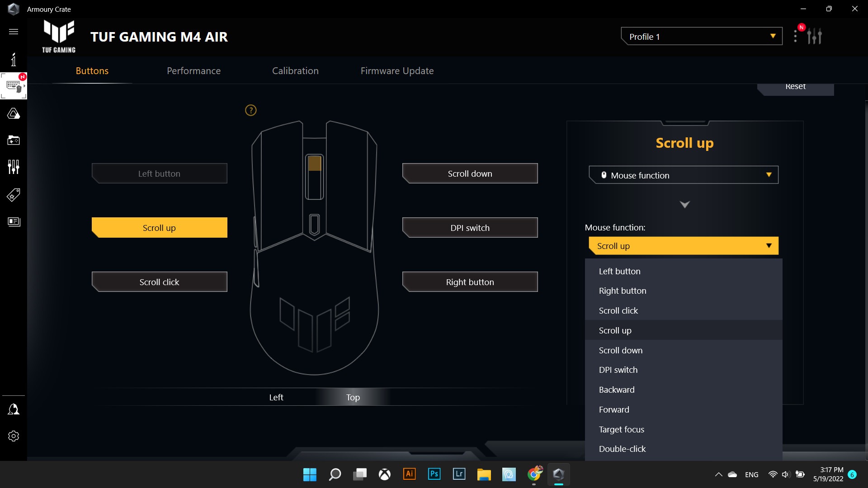Image resolution: width=868 pixels, height=488 pixels.
Task: Click the question mark help icon
Action: 251,110
